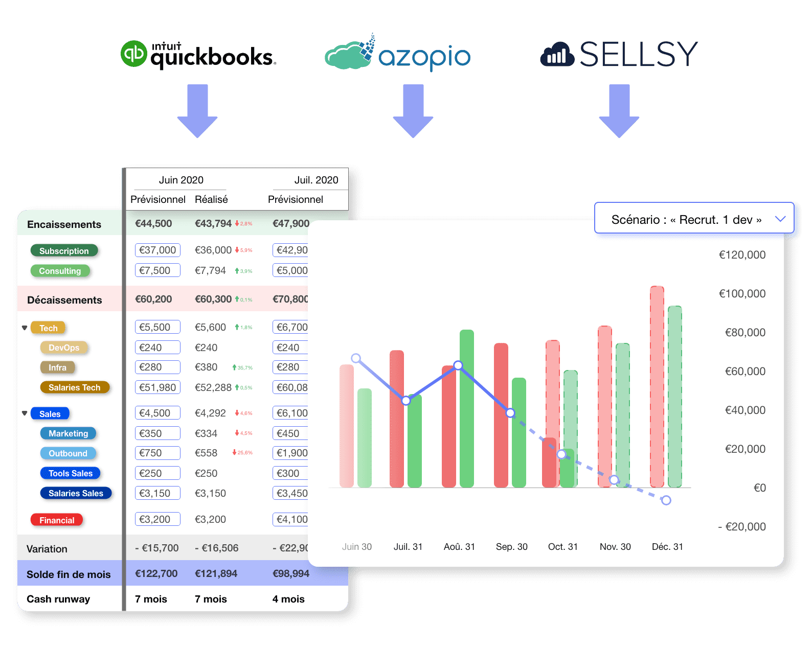Screen dimensions: 812x648
Task: Click the Encaissements row header
Action: [64, 224]
